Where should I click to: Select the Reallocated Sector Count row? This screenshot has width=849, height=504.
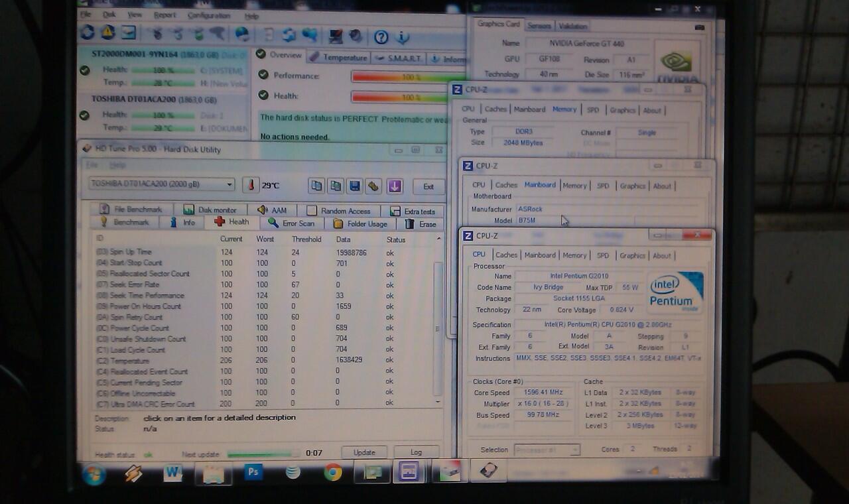[265, 274]
